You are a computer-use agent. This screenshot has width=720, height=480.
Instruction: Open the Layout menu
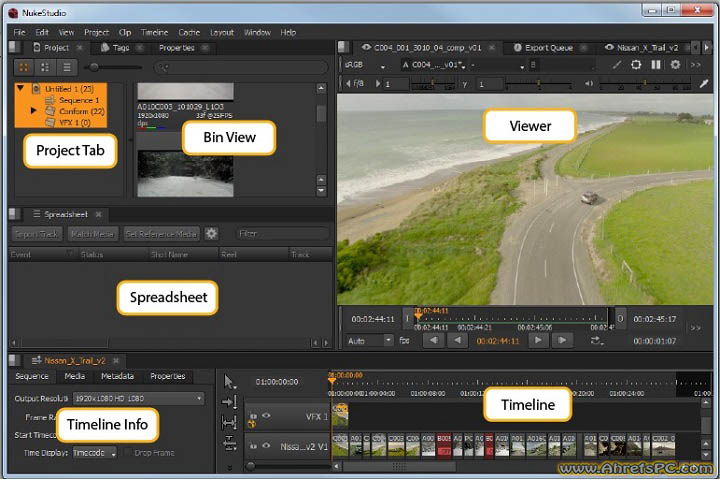222,32
